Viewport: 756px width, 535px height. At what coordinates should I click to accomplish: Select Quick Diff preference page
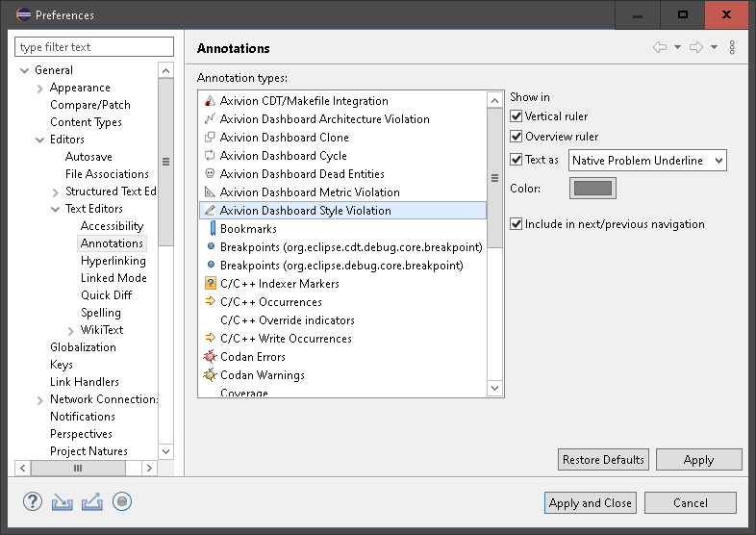point(106,295)
